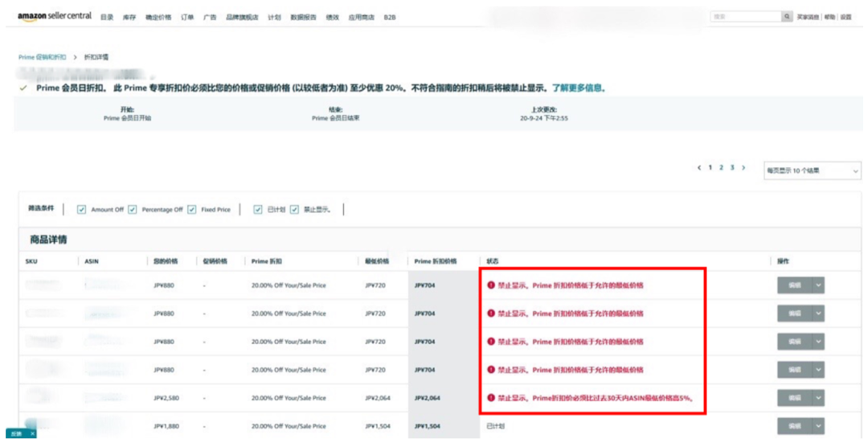This screenshot has width=868, height=447.
Task: Click the Prime 折扣价格 column header
Action: 436,261
